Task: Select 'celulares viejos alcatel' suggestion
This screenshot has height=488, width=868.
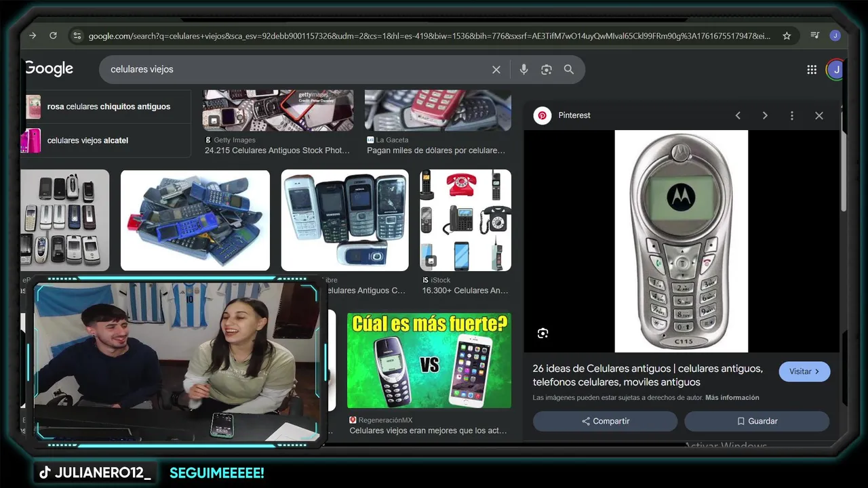Action: click(108, 140)
